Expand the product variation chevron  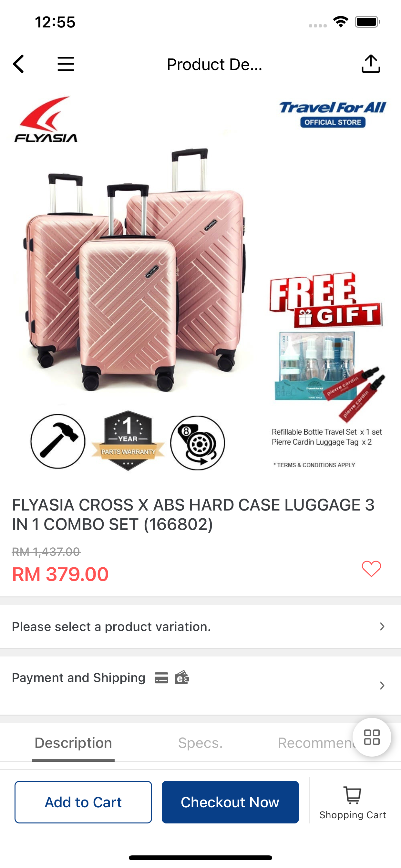pos(382,626)
